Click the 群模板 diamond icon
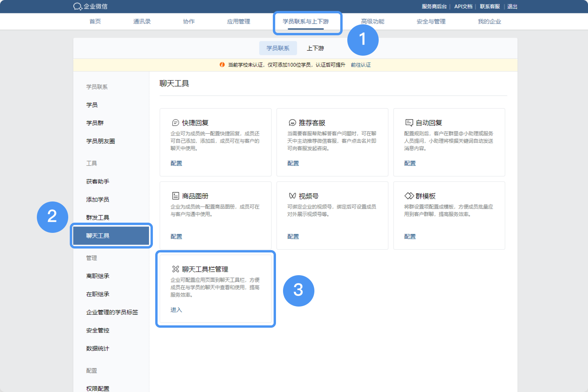 409,195
